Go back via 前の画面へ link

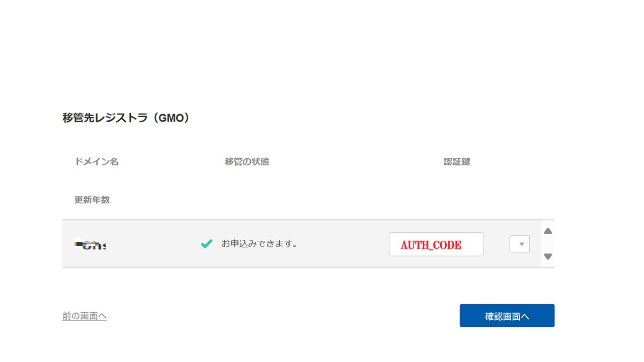point(85,316)
